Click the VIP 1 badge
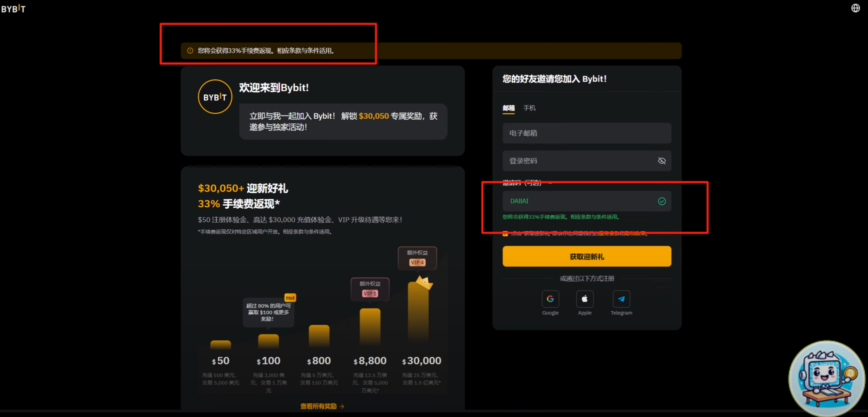 pyautogui.click(x=370, y=293)
